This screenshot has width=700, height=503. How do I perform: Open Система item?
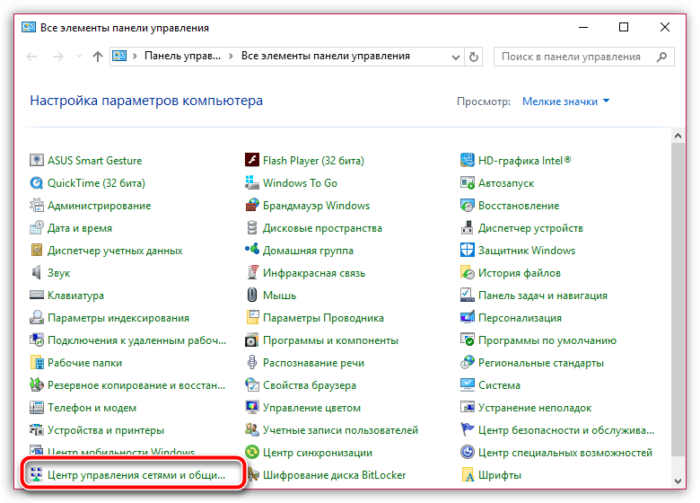(x=499, y=385)
